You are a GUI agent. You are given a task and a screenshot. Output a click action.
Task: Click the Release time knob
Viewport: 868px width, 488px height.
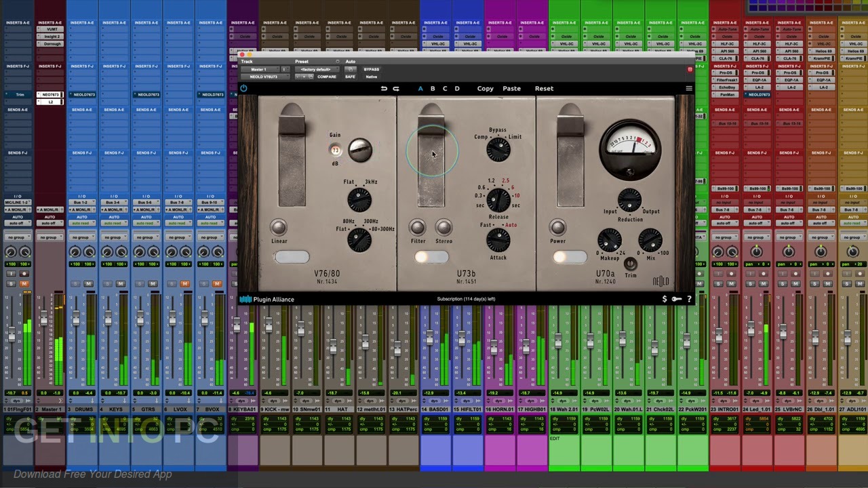click(498, 201)
